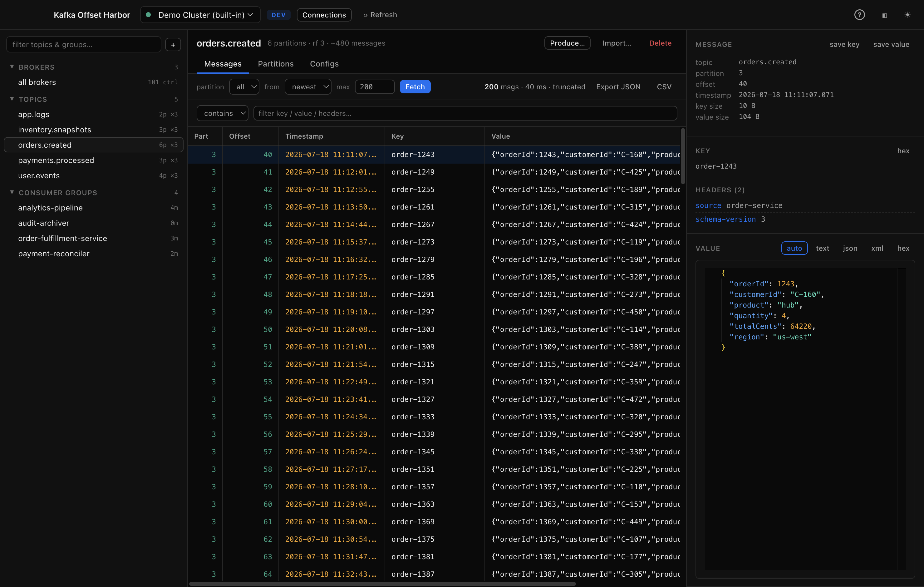Sort by the Offset column header
Viewport: 924px width, 587px height.
pos(251,136)
